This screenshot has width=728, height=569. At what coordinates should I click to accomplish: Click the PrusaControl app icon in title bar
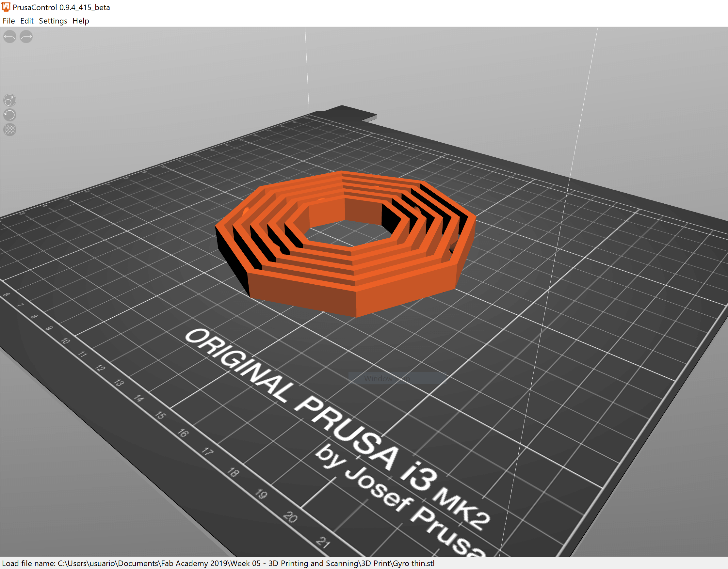tap(6, 7)
